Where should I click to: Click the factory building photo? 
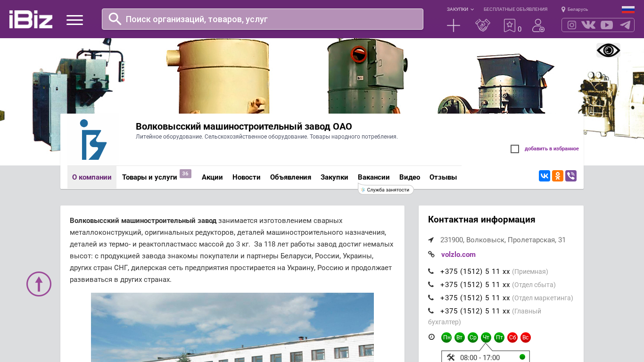pos(232,327)
